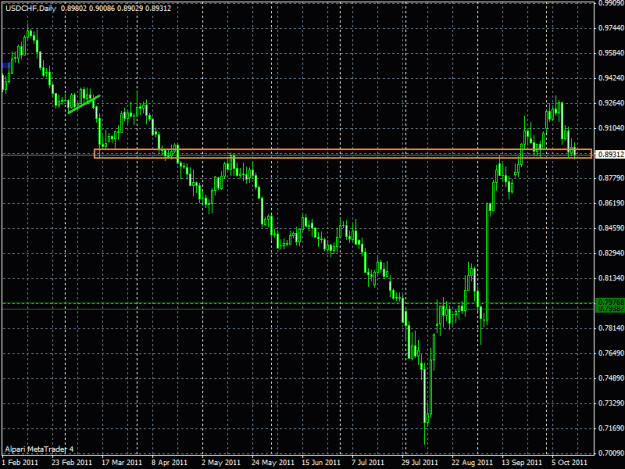Screen dimensions: 625x469
Task: Click the close value 0.89312 in the chart header
Action: click(x=158, y=8)
